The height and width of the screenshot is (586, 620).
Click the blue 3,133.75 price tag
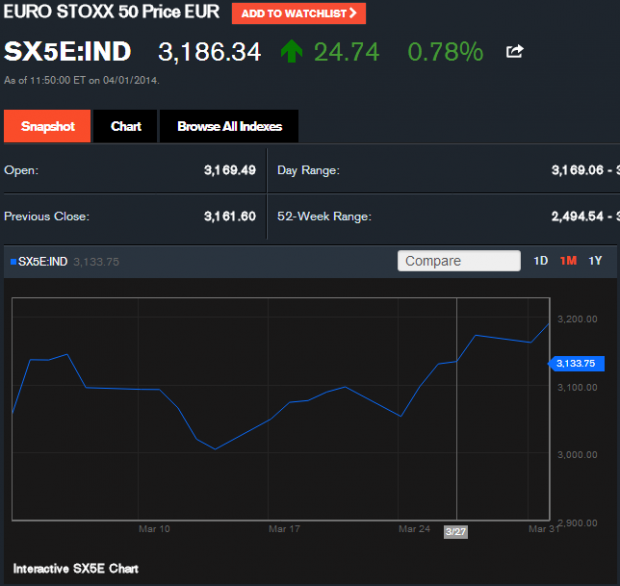576,364
